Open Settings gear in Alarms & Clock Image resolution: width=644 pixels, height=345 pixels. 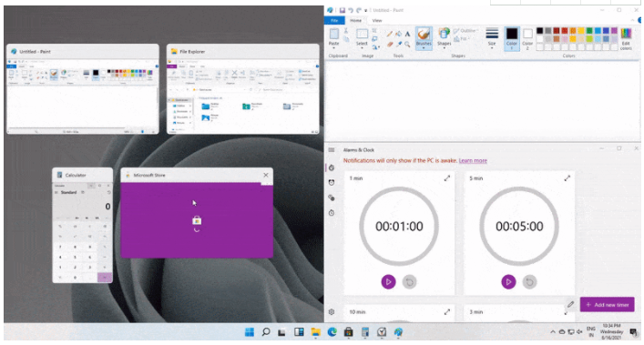pos(332,311)
